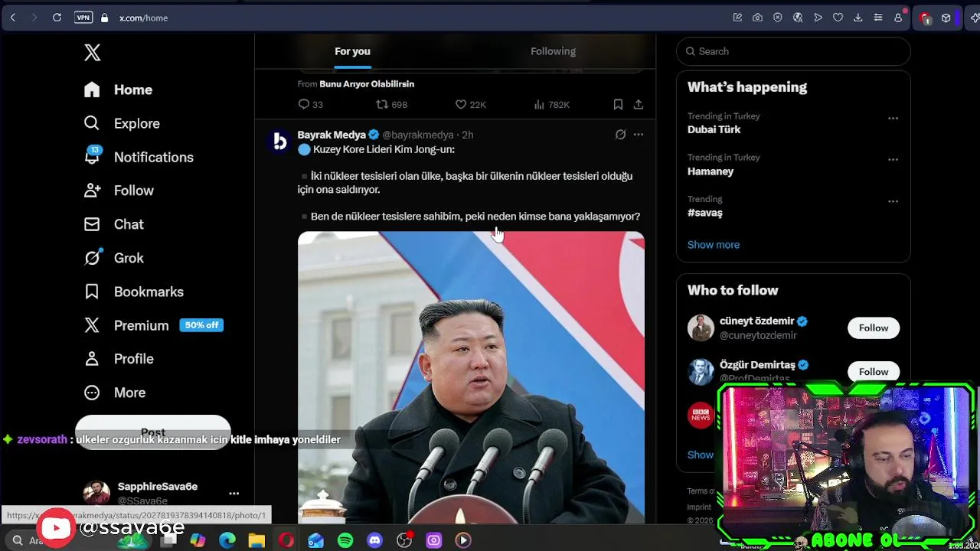Open OBS Studio from the taskbar
Viewport: 980px width, 551px height.
404,540
